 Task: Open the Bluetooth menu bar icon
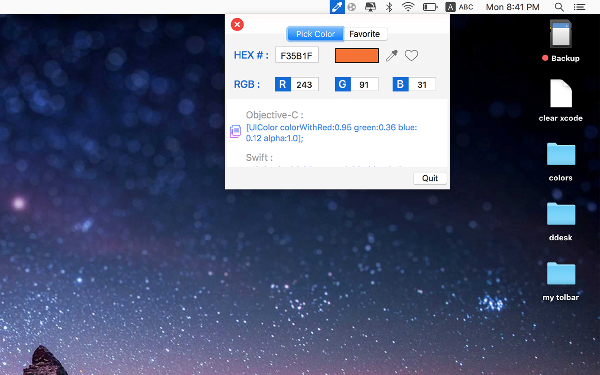tap(389, 7)
